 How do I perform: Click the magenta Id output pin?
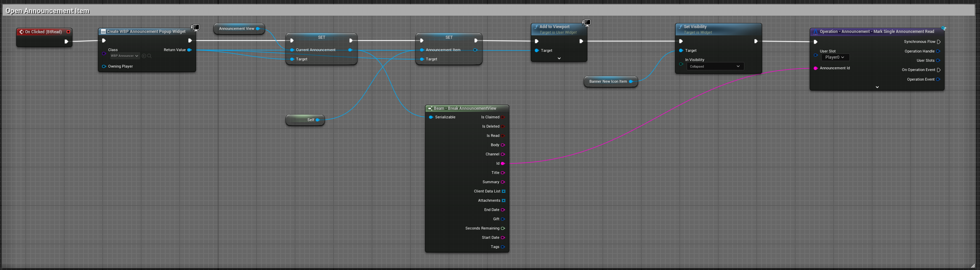click(x=503, y=164)
